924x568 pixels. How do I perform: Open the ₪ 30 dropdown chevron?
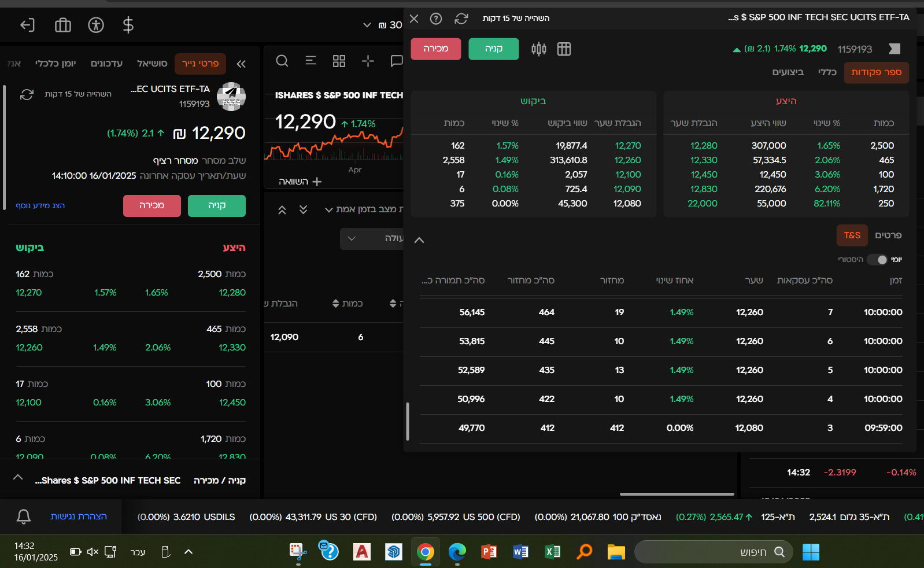367,25
